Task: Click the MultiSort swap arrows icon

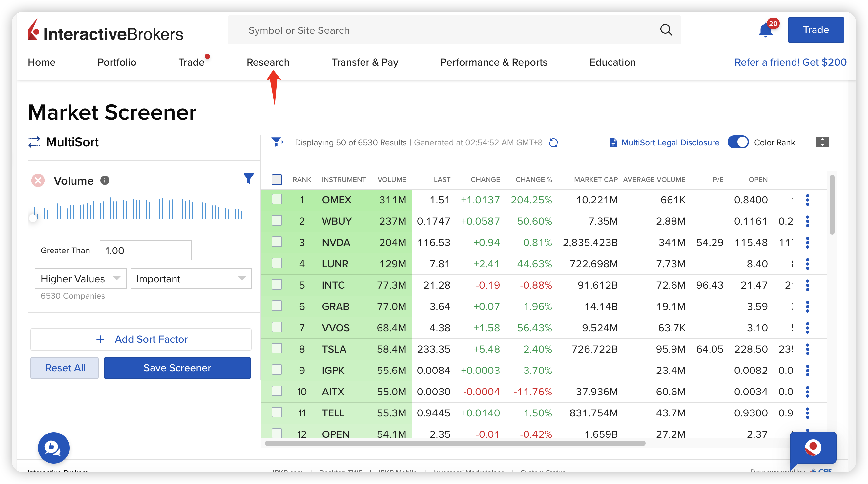Action: [34, 142]
